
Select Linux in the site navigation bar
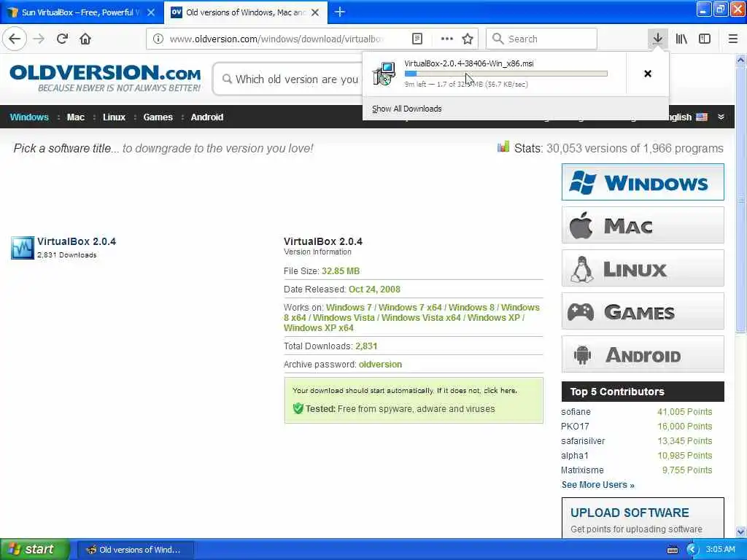(x=114, y=117)
